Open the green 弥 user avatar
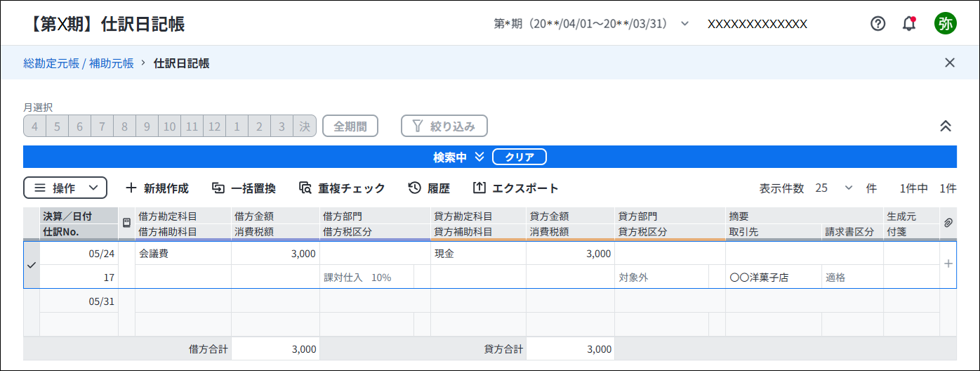This screenshot has width=980, height=371. (945, 24)
